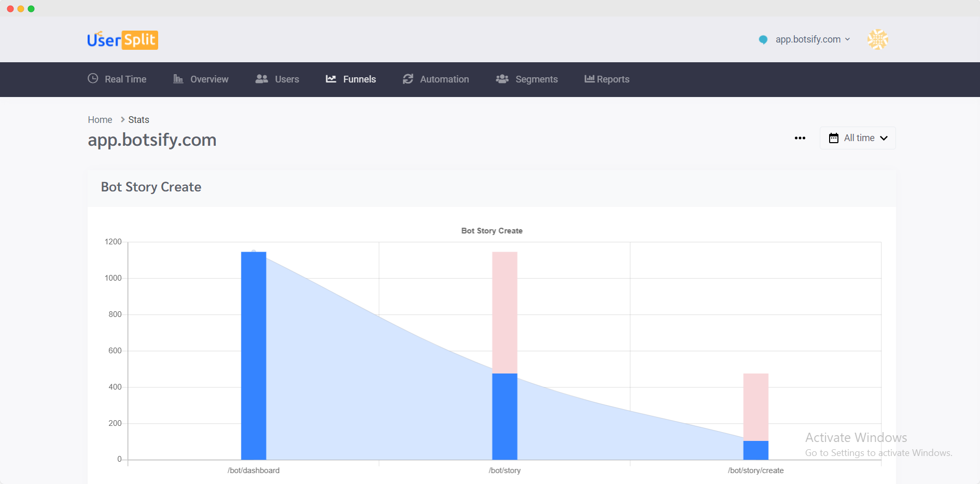
Task: Click the 800 y-axis value
Action: [x=115, y=314]
